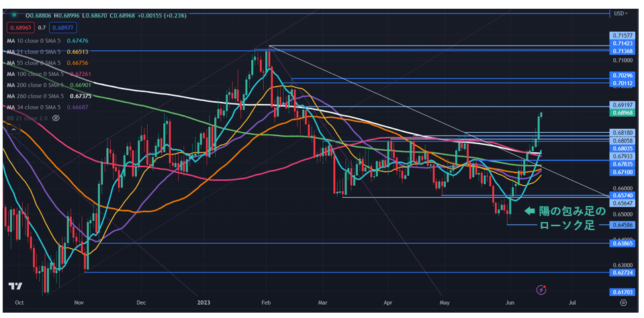Click the Nov label on time axis
644x318 pixels.
pyautogui.click(x=79, y=303)
